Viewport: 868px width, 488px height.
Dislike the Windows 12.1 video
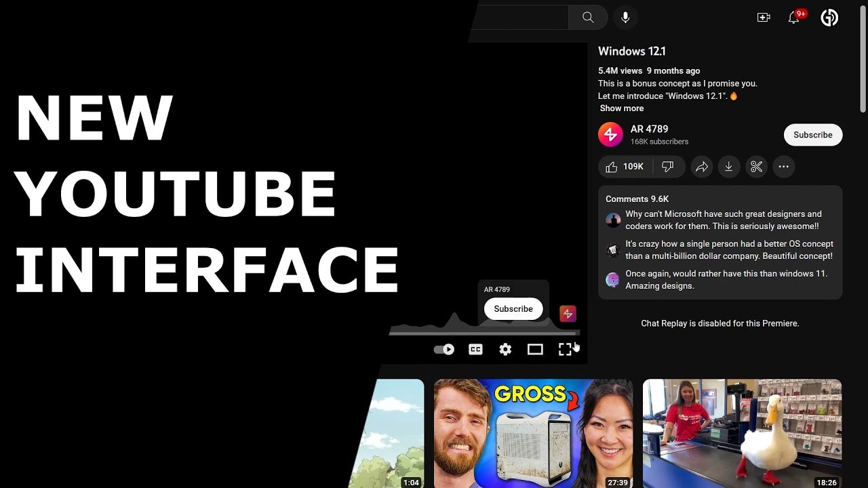click(668, 167)
